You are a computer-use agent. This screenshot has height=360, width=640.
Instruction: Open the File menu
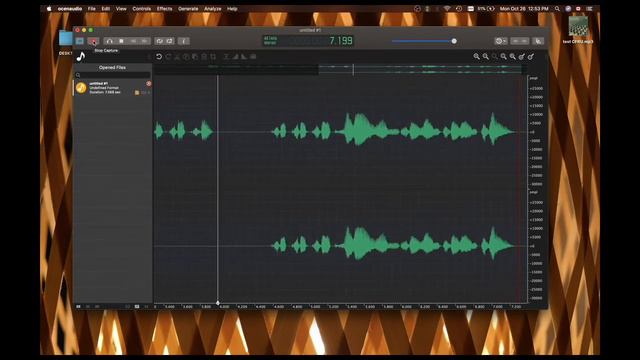point(91,9)
